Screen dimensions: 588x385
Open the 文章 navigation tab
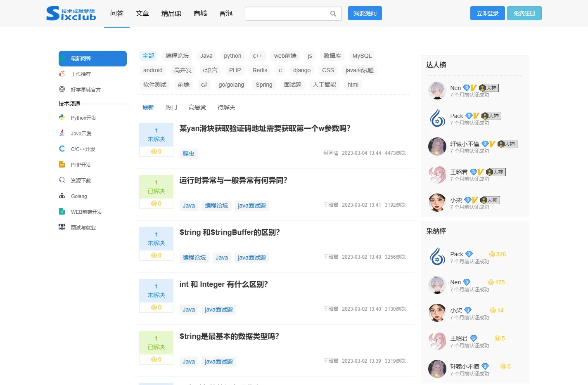(142, 14)
